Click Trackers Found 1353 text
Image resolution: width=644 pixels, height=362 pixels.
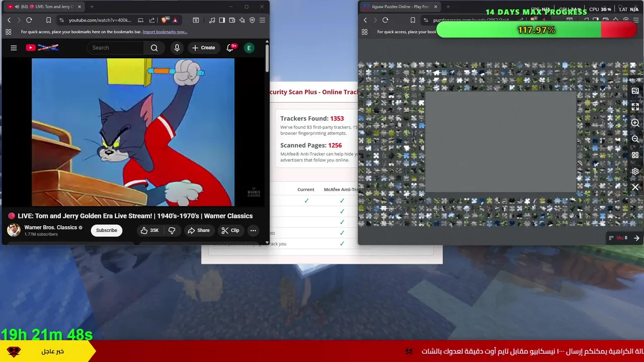pyautogui.click(x=312, y=119)
